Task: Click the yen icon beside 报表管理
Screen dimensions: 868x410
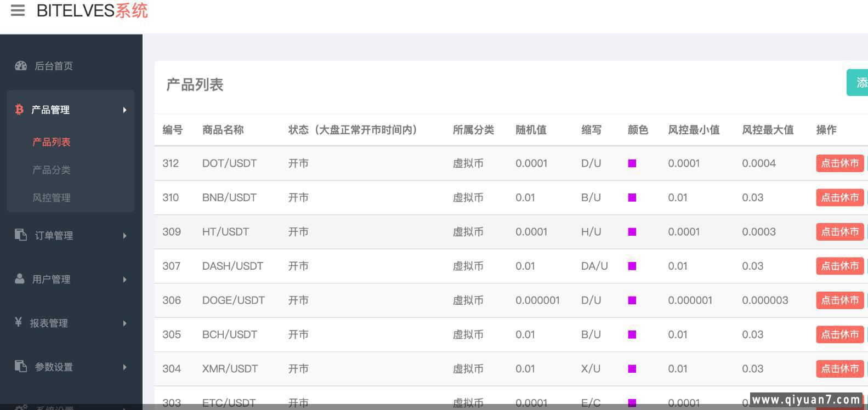Action: [19, 322]
